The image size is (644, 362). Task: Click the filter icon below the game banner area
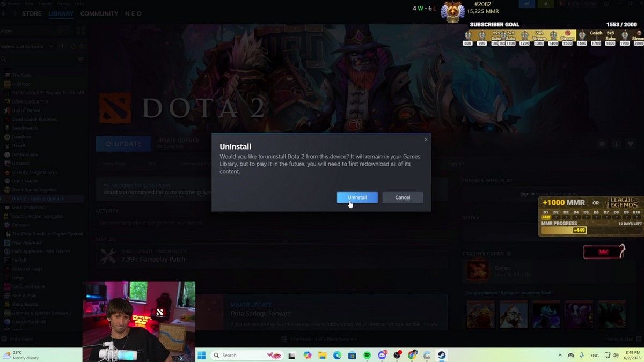pyautogui.click(x=81, y=59)
